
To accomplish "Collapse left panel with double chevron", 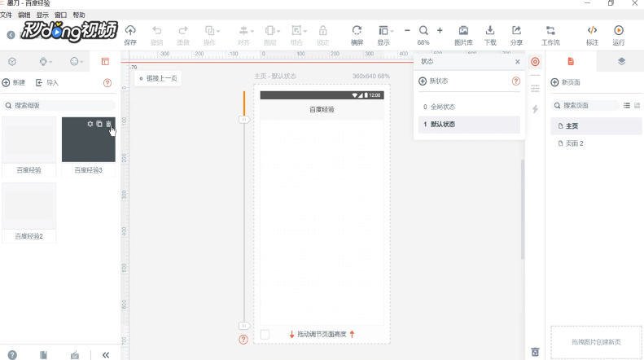I will 106,355.
